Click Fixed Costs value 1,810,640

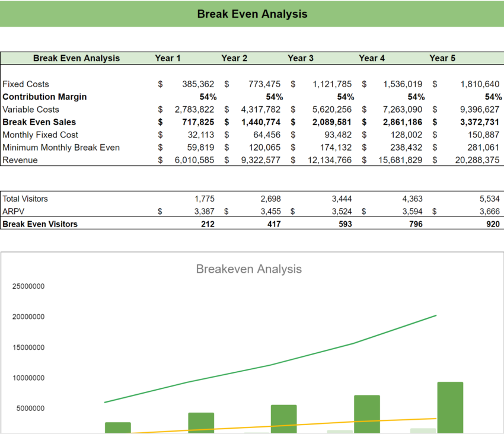480,84
